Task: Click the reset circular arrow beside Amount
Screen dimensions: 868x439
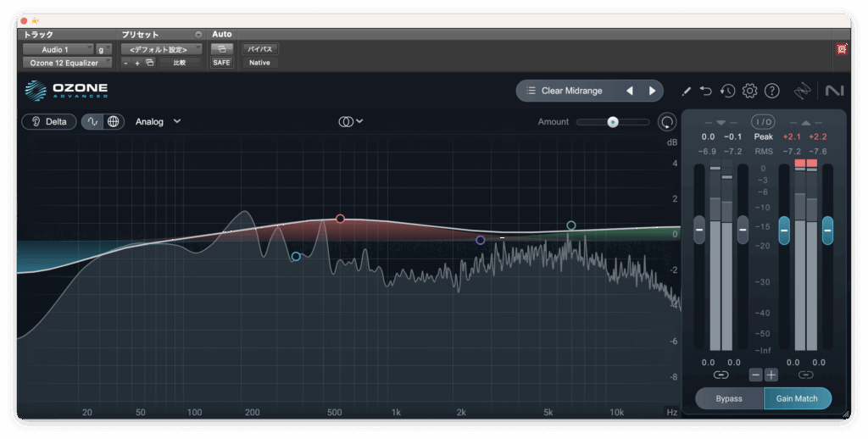Action: (x=667, y=122)
